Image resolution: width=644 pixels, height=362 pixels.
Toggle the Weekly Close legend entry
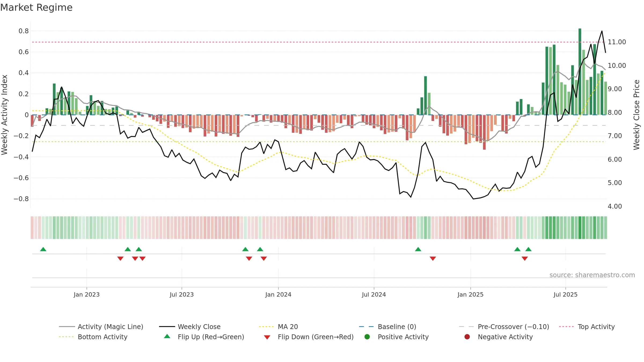coord(190,327)
